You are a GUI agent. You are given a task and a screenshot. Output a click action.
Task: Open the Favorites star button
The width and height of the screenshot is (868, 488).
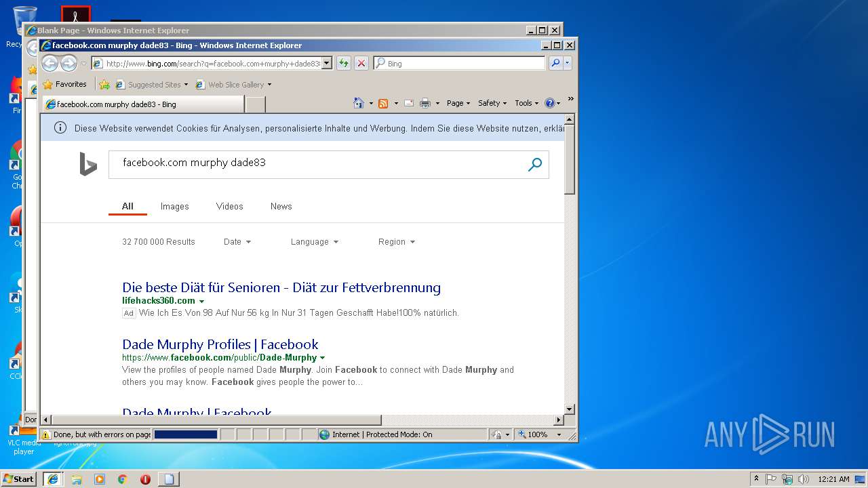[64, 85]
